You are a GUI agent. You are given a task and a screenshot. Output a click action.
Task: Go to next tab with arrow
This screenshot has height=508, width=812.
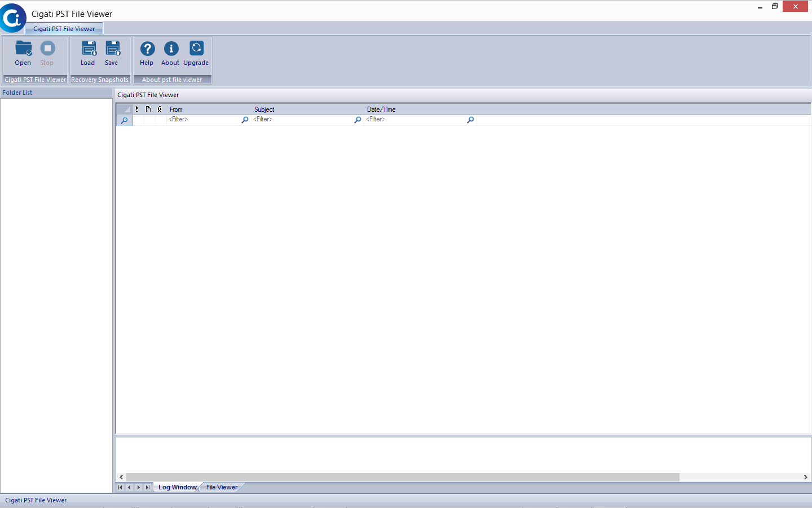tap(138, 487)
